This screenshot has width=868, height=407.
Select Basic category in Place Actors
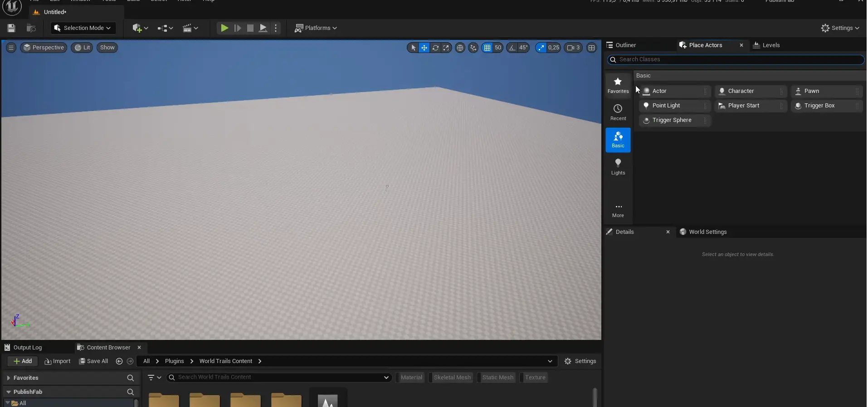click(x=618, y=140)
